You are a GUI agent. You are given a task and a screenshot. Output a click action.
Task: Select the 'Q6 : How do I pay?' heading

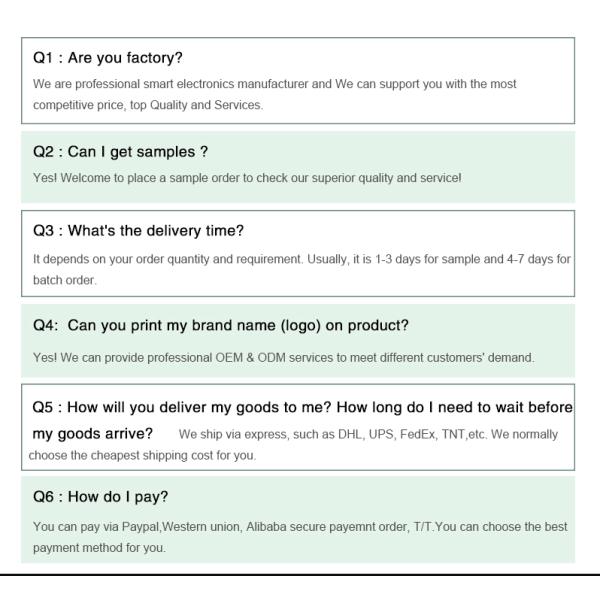point(100,496)
